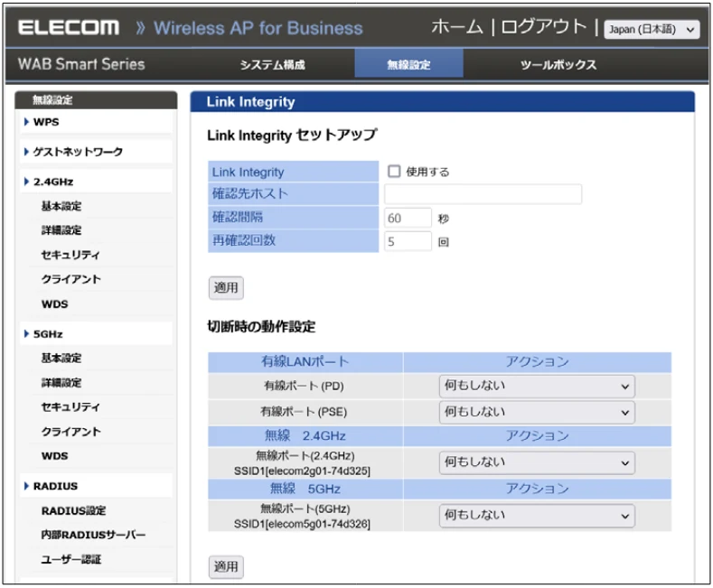
Task: Click the Wireless AP for Business title
Action: 258,28
